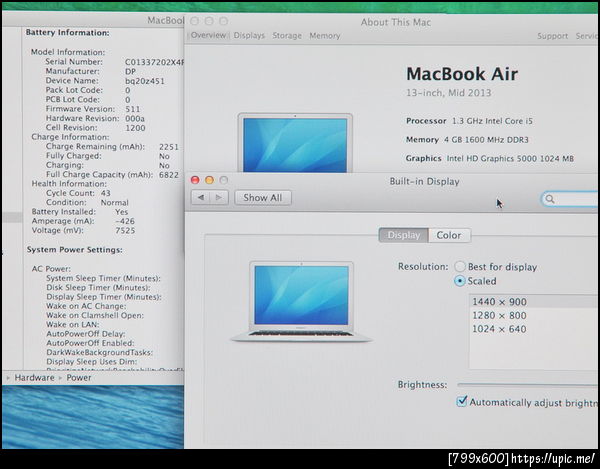
Task: Switch to the Storage tab
Action: [x=287, y=36]
